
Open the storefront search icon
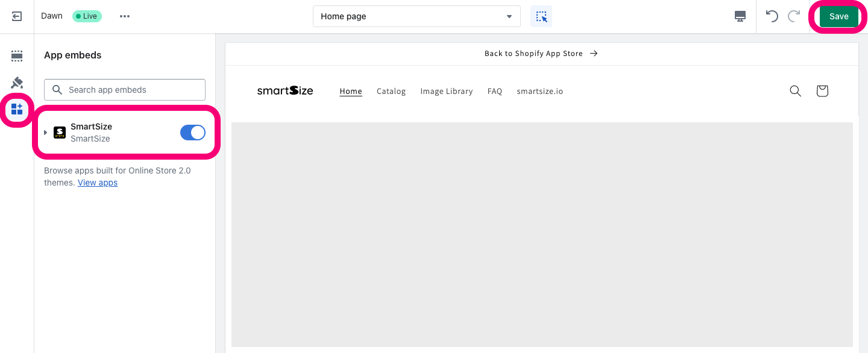(x=795, y=91)
